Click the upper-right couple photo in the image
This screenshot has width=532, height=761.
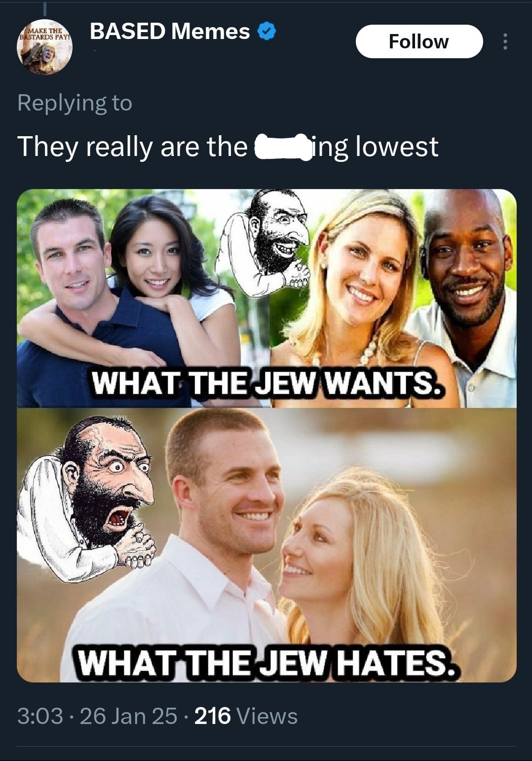pos(393,299)
